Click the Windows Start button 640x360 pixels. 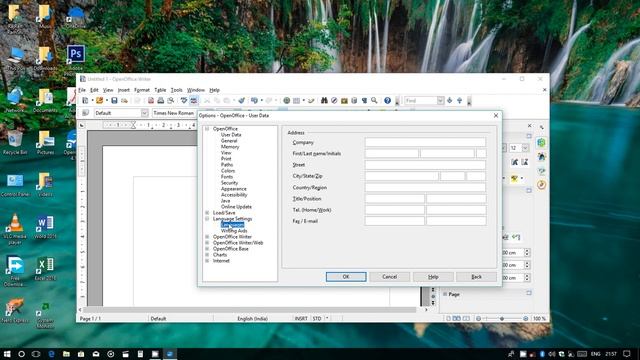[7, 353]
